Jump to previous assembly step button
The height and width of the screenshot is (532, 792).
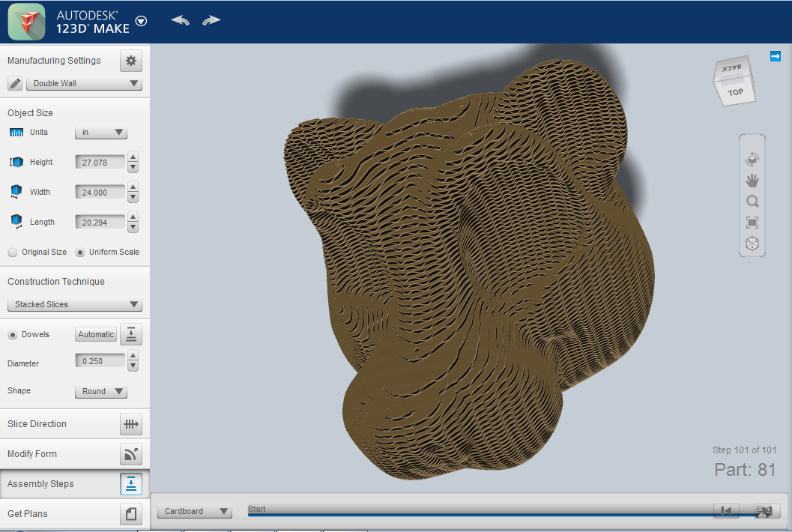(x=726, y=511)
